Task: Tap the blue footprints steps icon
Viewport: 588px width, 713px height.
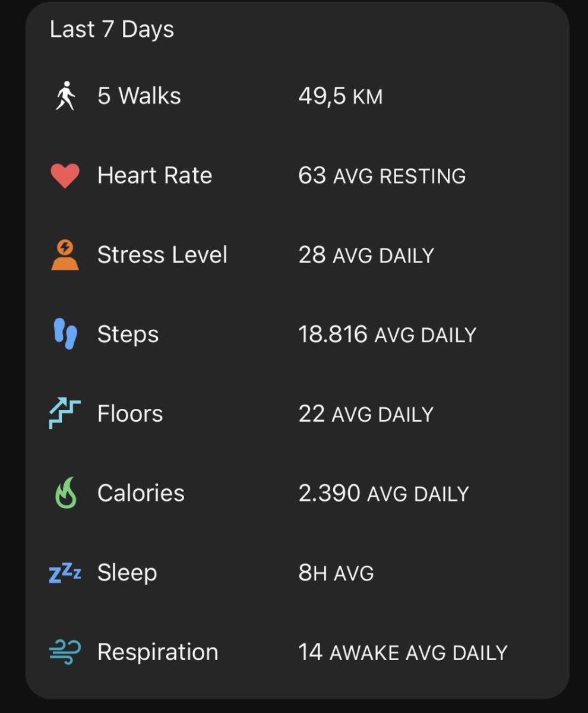Action: tap(65, 335)
